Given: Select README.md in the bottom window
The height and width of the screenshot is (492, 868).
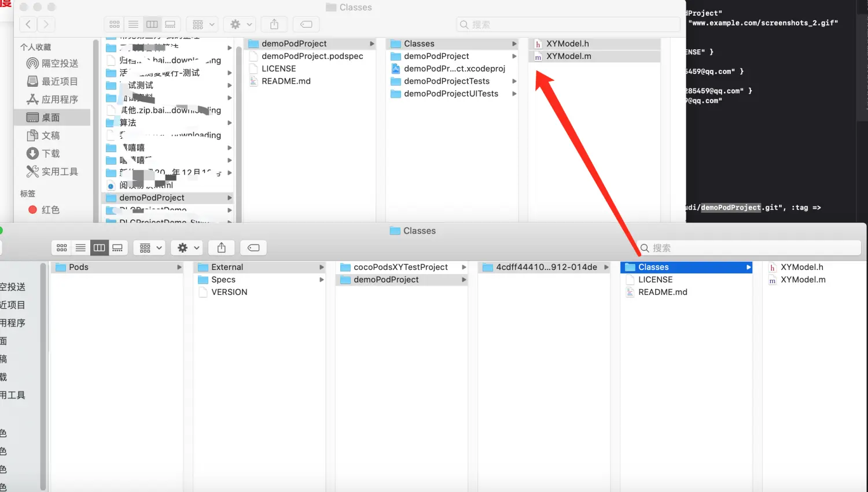Looking at the screenshot, I should tap(663, 293).
